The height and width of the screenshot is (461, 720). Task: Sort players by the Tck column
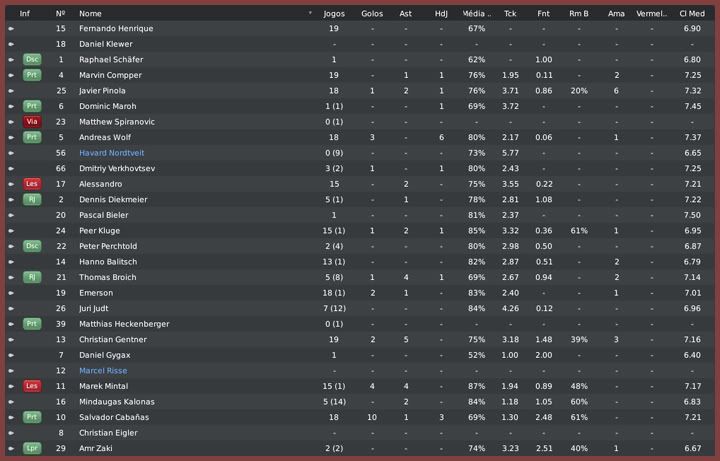pyautogui.click(x=510, y=14)
